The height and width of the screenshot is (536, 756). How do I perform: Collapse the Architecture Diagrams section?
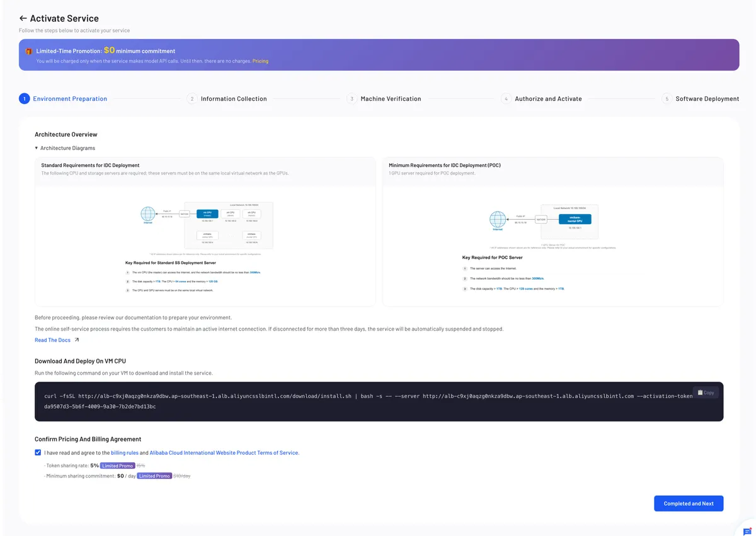37,148
